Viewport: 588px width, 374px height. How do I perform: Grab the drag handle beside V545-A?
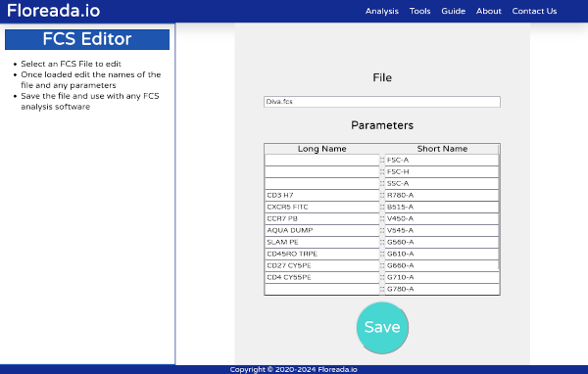(382, 230)
